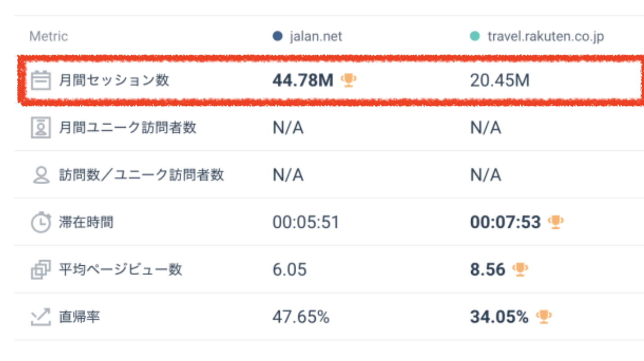The height and width of the screenshot is (361, 644).
Task: Select the 47.65% bounce rate value
Action: click(301, 317)
